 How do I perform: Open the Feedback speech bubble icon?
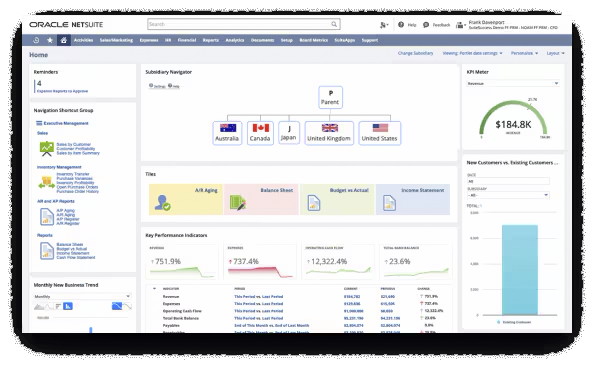[426, 25]
